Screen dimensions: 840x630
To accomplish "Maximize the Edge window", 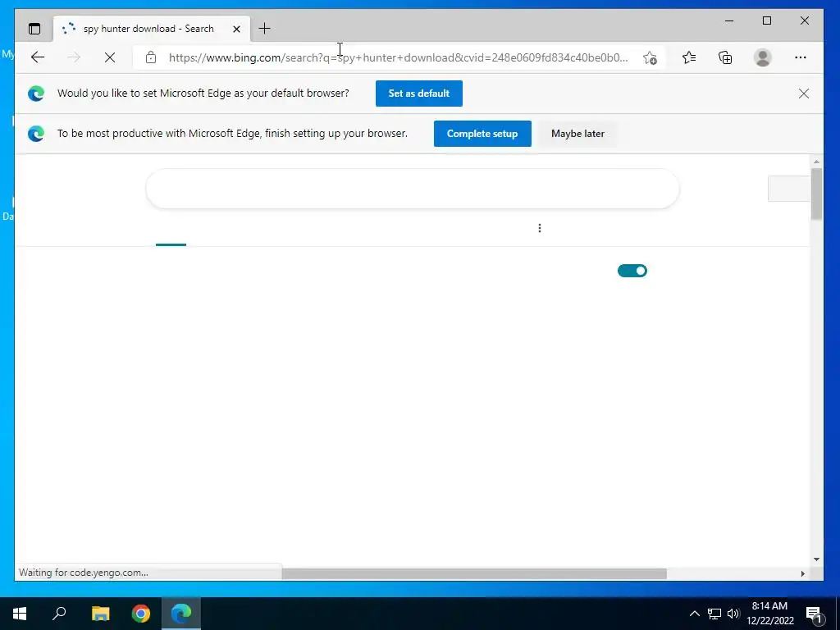I will point(767,21).
